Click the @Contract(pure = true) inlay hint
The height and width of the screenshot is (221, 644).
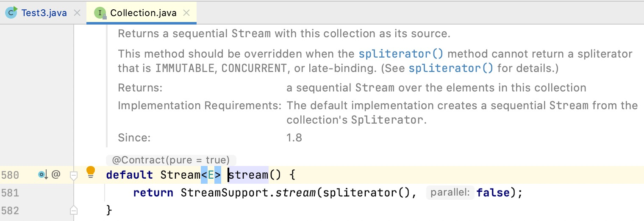point(171,160)
